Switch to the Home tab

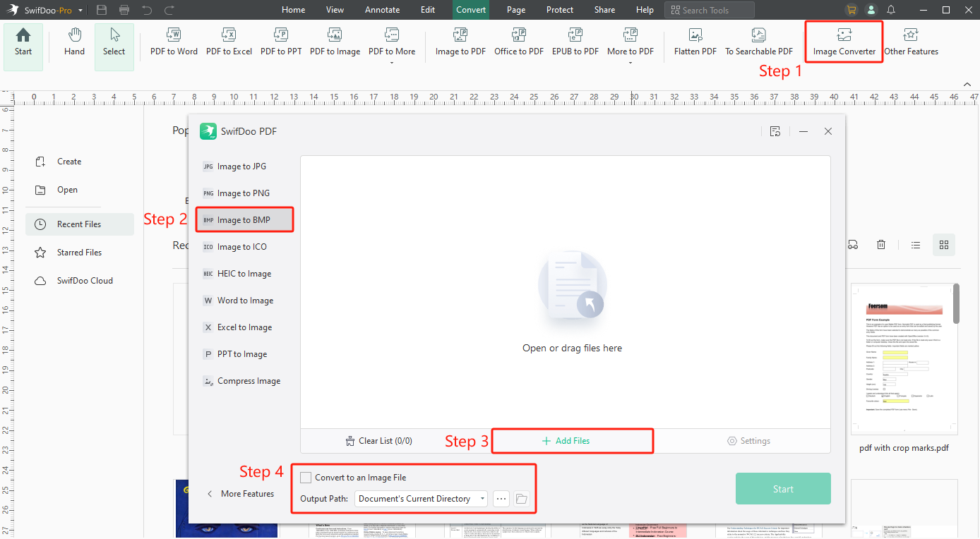pos(293,10)
